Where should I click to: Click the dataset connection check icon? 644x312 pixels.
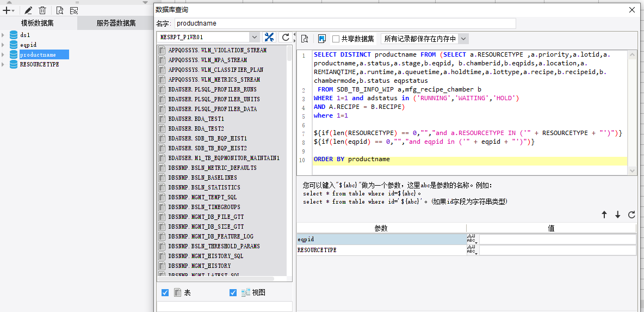point(74,11)
